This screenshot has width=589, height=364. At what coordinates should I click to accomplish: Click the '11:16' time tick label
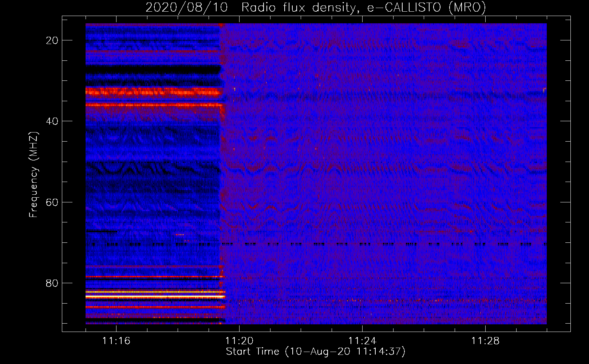coord(116,341)
